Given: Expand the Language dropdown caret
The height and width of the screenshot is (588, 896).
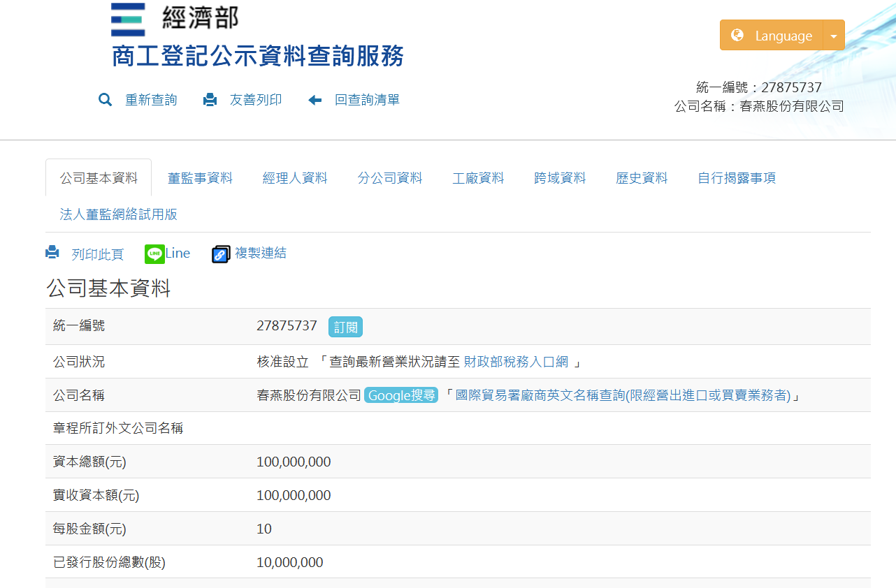Looking at the screenshot, I should [x=833, y=36].
